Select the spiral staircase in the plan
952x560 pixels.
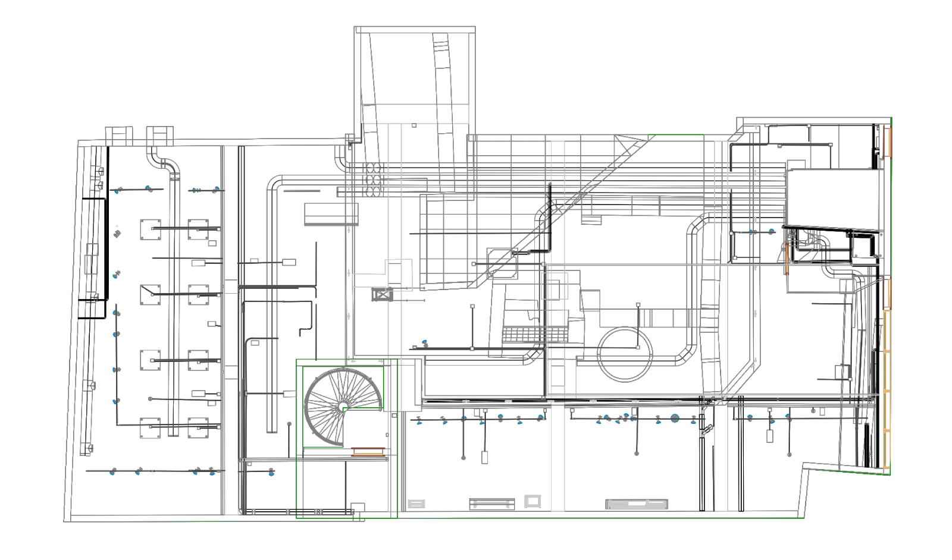point(343,407)
